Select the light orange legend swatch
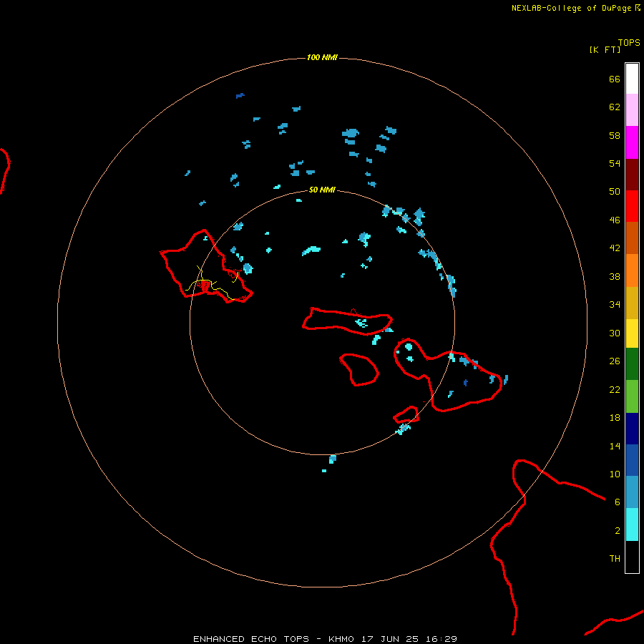Image resolution: width=644 pixels, height=644 pixels. click(632, 270)
